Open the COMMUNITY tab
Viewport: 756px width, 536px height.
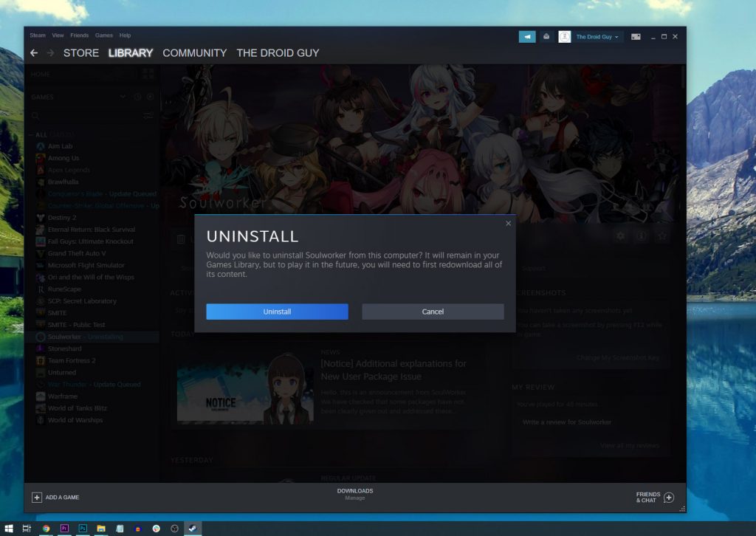click(195, 53)
